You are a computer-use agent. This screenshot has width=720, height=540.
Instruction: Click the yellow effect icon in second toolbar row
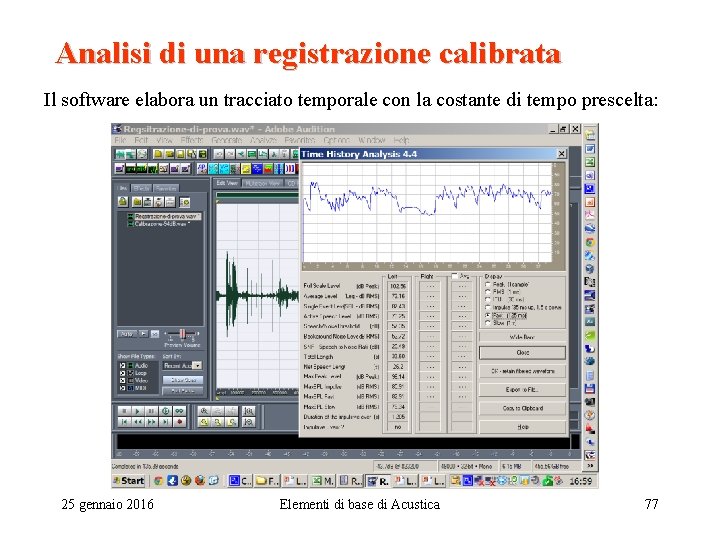point(246,169)
